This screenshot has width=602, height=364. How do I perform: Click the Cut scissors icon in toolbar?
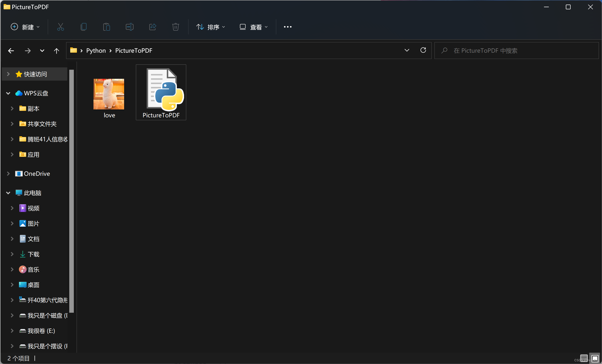point(60,27)
